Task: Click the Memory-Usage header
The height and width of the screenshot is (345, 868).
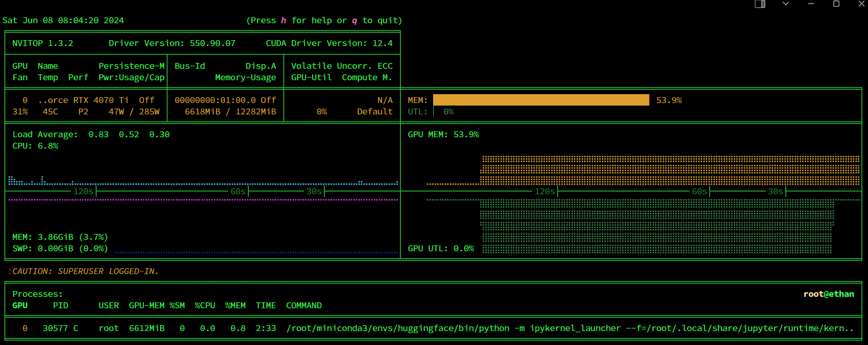Action: tap(246, 77)
